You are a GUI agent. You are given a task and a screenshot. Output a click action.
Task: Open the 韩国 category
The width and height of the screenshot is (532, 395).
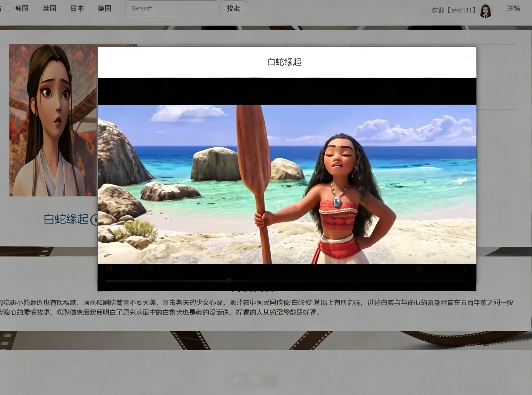tap(22, 9)
